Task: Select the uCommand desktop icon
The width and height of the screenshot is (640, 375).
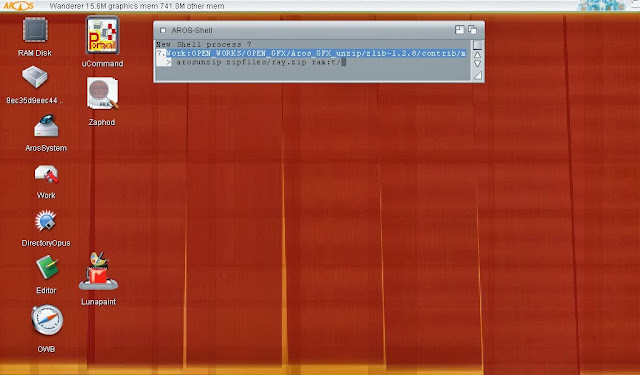Action: pyautogui.click(x=102, y=36)
